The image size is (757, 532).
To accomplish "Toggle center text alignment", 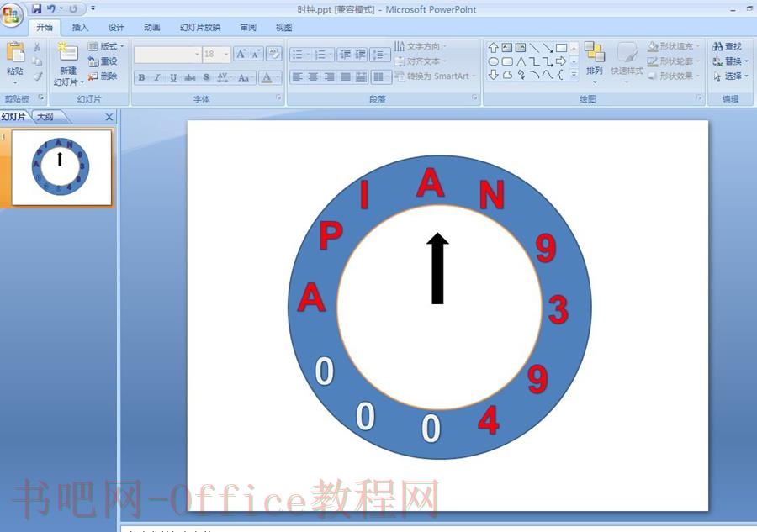I will coord(314,76).
